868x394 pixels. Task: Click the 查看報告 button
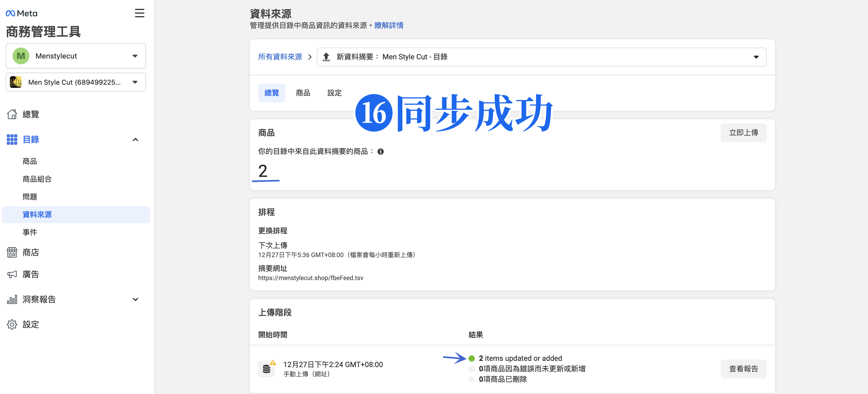[x=743, y=369]
